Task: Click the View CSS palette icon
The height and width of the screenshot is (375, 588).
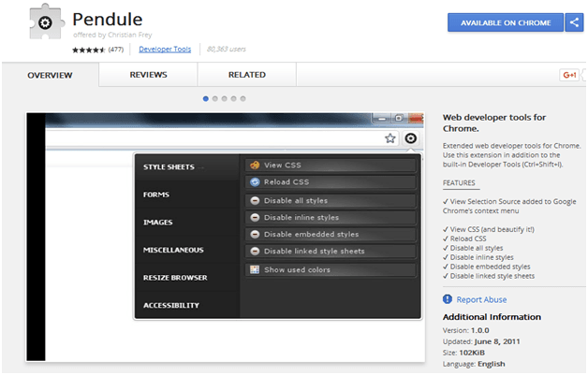Action: [x=255, y=165]
